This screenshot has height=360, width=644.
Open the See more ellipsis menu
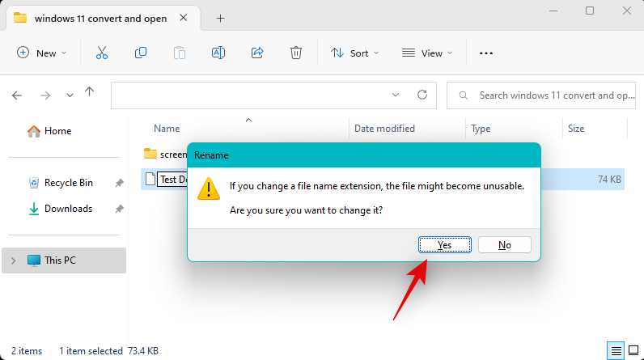coord(486,53)
